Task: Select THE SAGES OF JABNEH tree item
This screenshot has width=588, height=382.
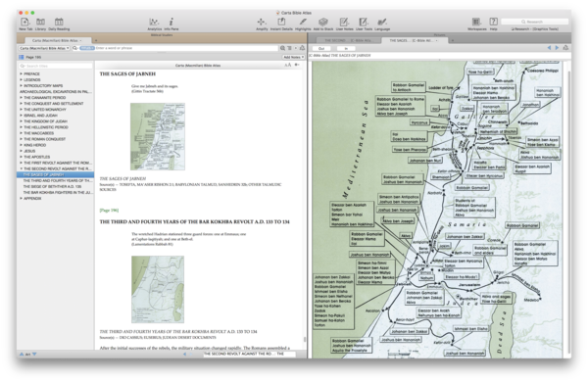Action: pos(55,174)
